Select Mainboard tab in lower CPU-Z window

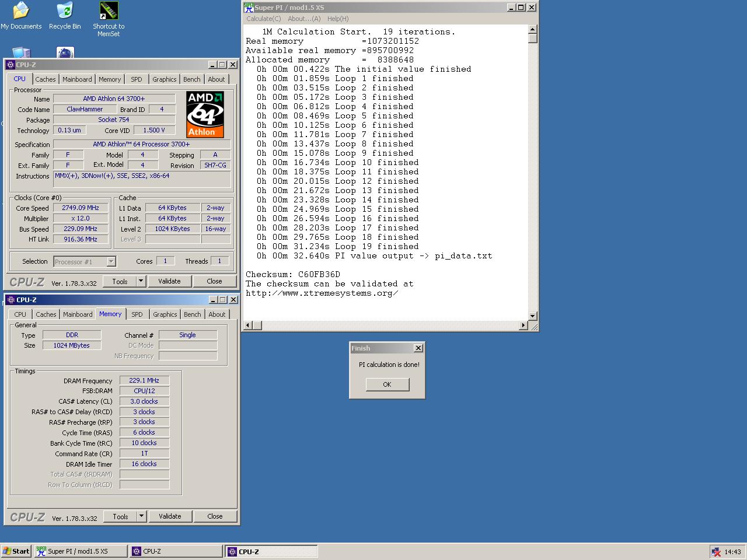point(78,314)
